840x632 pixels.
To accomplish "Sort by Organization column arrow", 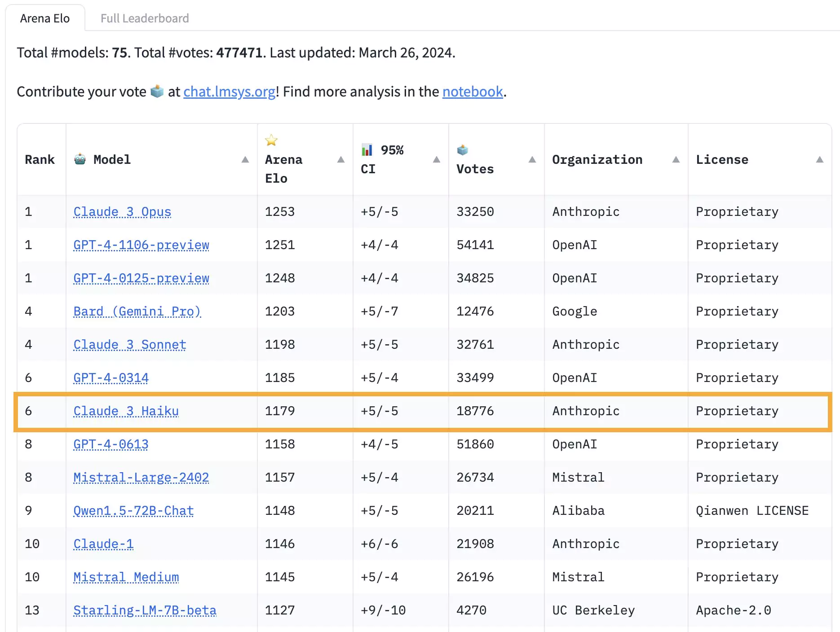I will point(676,160).
